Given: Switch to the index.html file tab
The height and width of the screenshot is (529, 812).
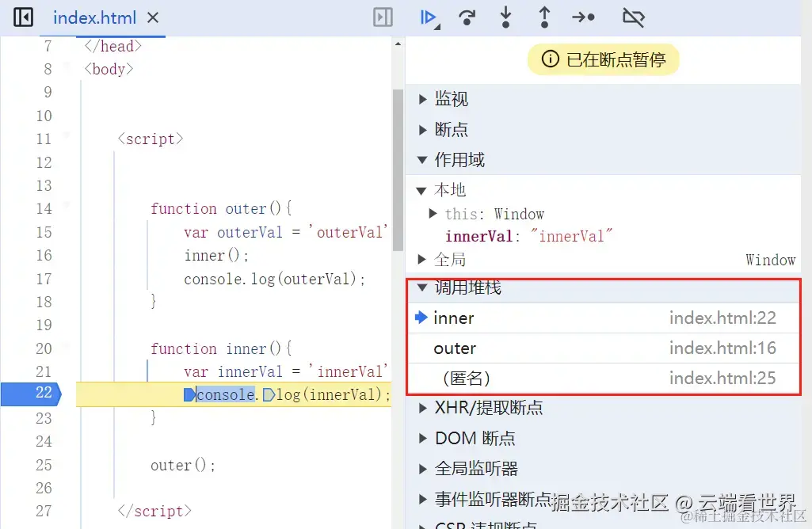Looking at the screenshot, I should coord(95,18).
